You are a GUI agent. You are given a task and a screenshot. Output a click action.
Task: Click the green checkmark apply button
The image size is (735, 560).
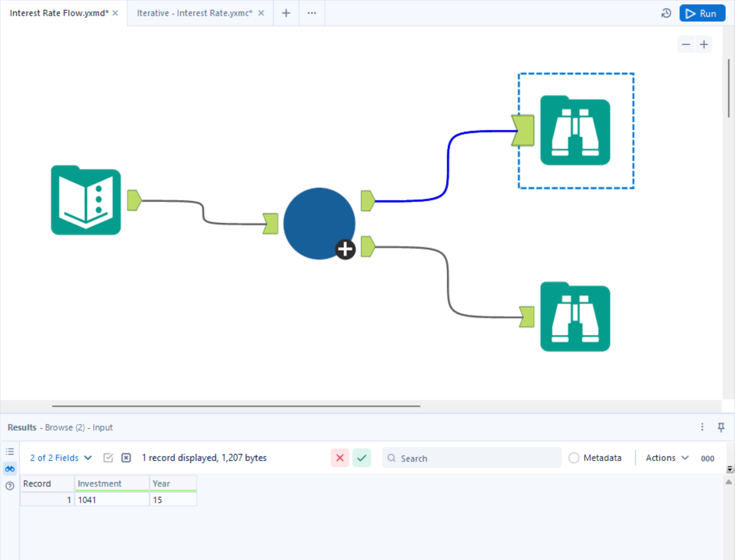coord(362,458)
